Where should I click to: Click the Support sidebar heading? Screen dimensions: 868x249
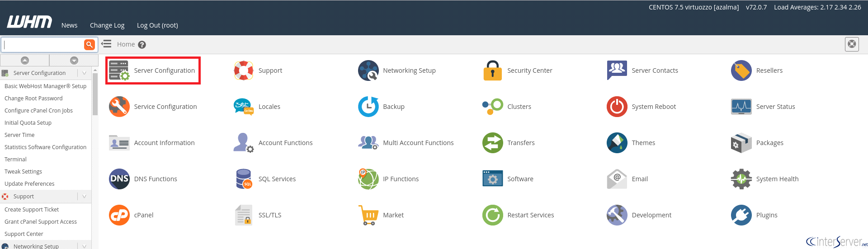(x=24, y=196)
